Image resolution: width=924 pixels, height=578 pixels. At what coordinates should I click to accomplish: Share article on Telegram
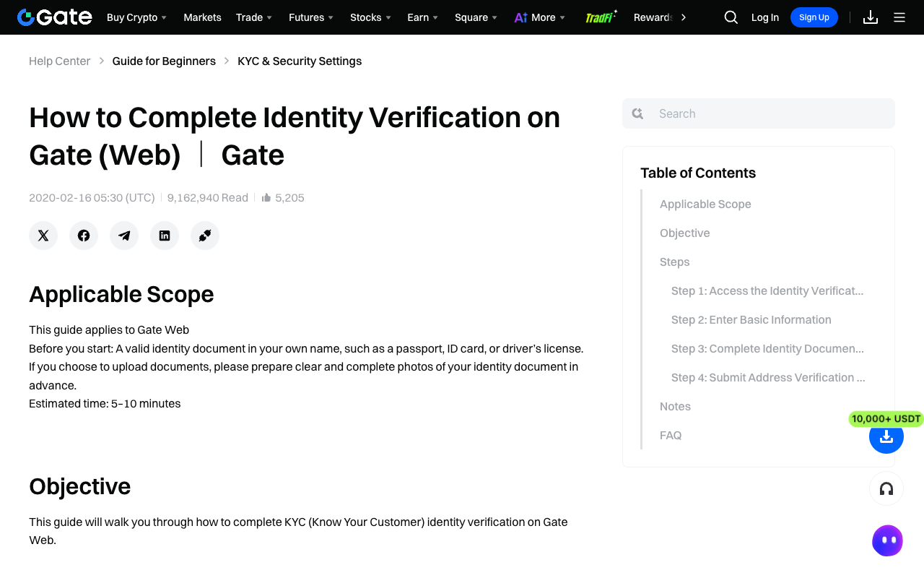(x=124, y=236)
